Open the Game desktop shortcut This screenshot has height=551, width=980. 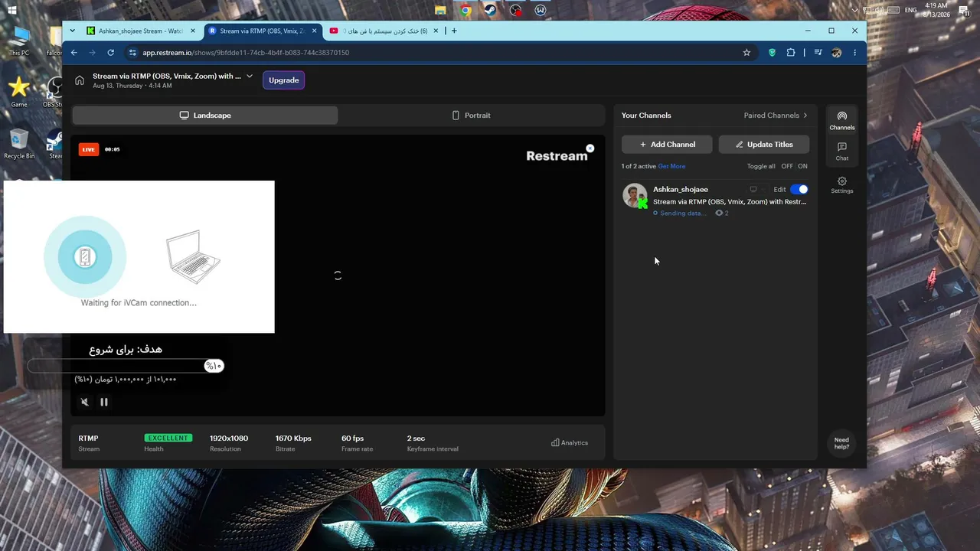pyautogui.click(x=19, y=92)
